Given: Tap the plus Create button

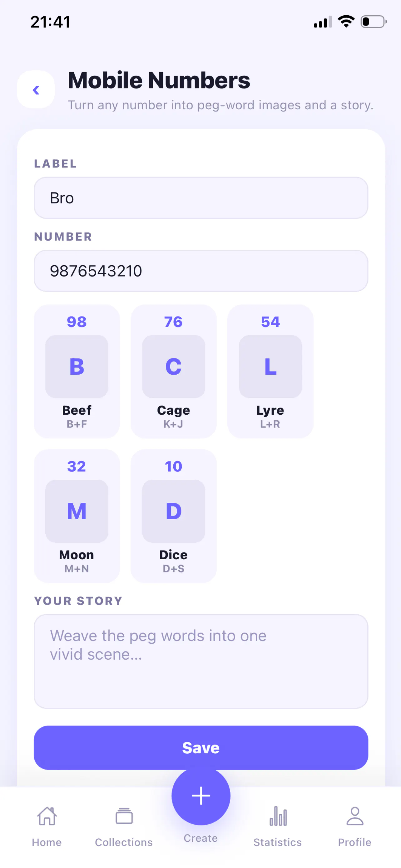Looking at the screenshot, I should (201, 796).
